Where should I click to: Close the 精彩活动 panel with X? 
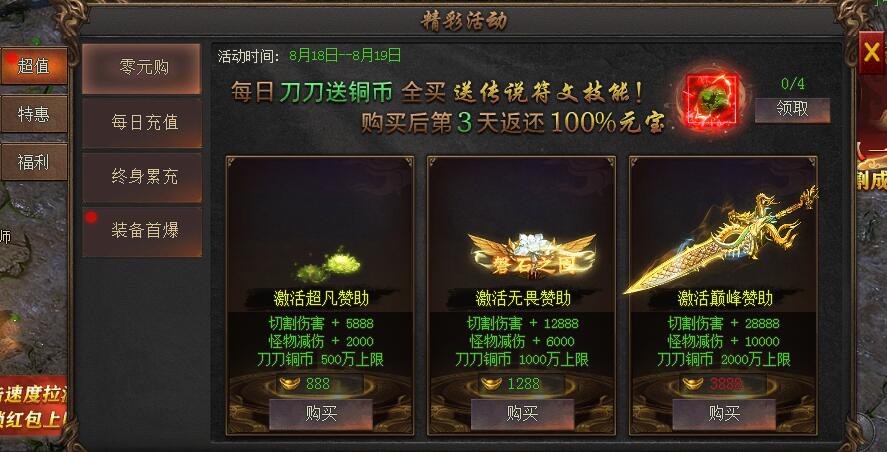click(x=871, y=53)
